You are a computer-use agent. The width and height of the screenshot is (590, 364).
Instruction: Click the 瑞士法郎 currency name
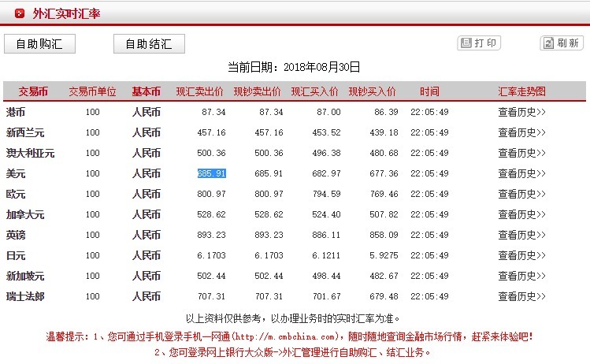pyautogui.click(x=25, y=296)
